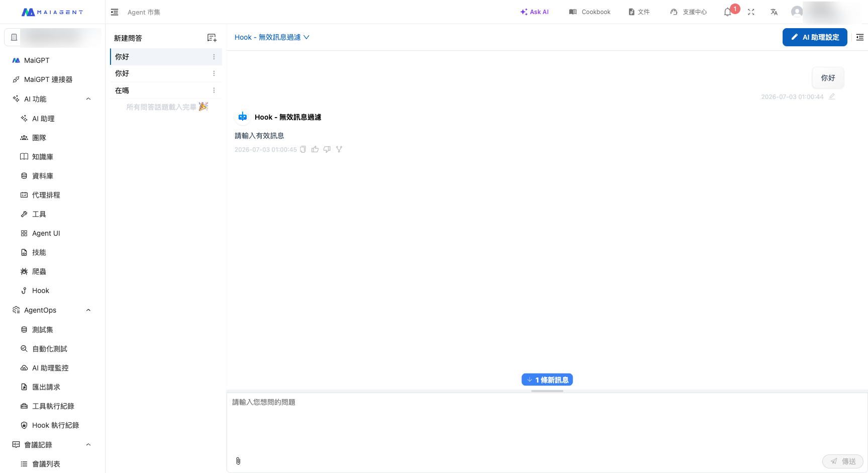The width and height of the screenshot is (868, 473).
Task: Click the 傳送 send button
Action: 843,461
